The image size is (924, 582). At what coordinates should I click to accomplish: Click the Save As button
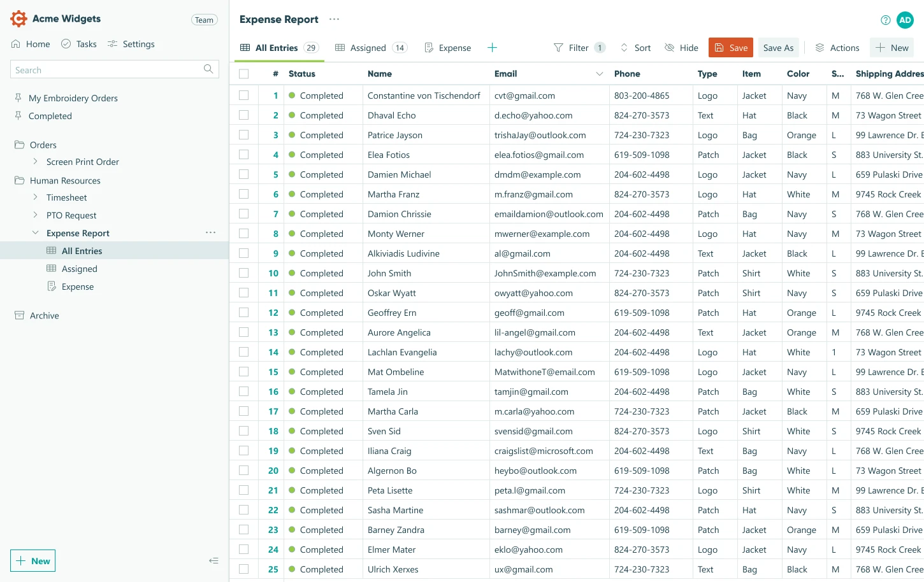pos(778,48)
